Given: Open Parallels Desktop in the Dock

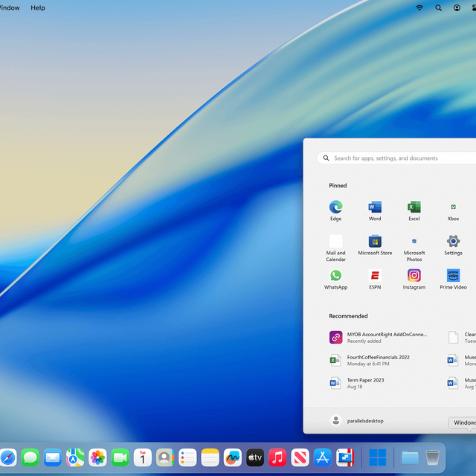Looking at the screenshot, I should tap(345, 457).
